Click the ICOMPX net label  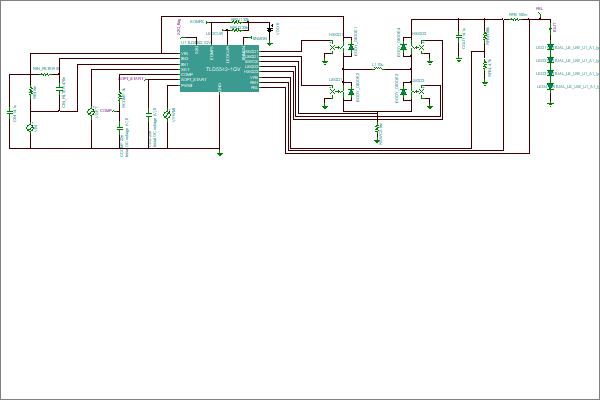tap(197, 22)
